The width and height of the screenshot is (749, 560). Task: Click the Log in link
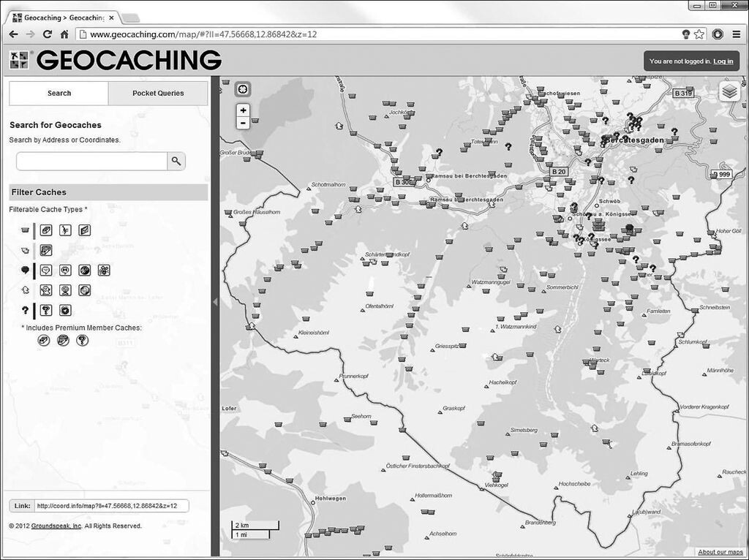click(x=723, y=61)
